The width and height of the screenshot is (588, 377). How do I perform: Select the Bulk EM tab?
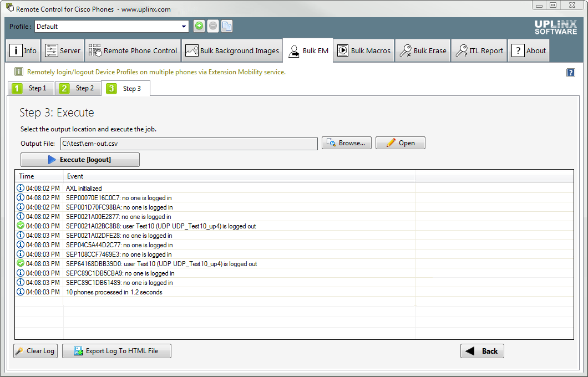(x=308, y=50)
